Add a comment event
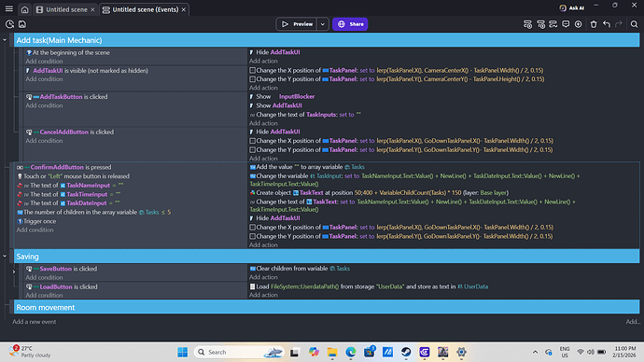Viewport: 644px width, 362px height. tap(566, 24)
